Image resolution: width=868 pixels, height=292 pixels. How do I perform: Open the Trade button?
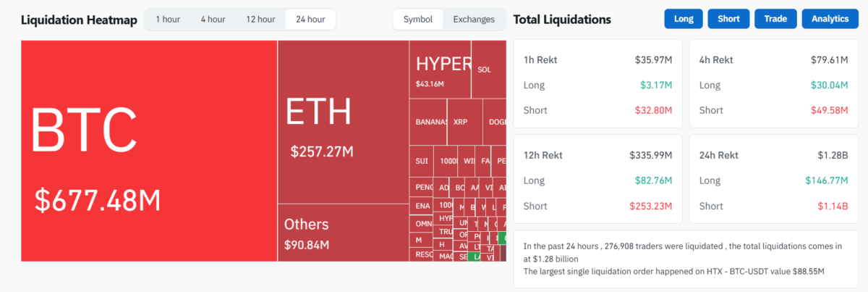coord(775,19)
